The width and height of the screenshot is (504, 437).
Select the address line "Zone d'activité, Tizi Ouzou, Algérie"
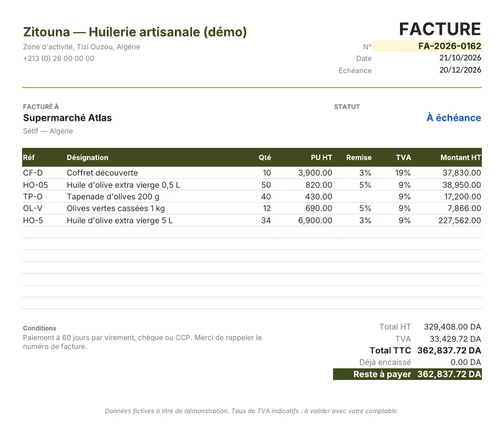click(82, 47)
